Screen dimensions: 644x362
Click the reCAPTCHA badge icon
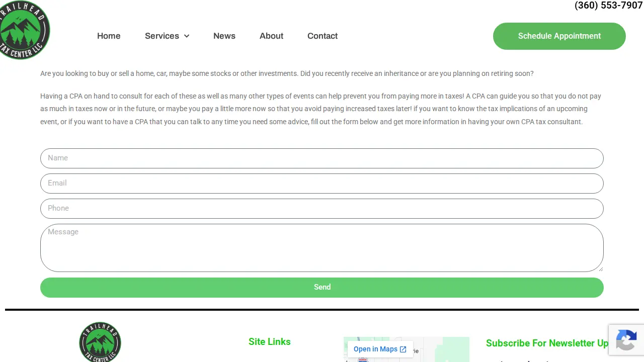click(x=626, y=340)
